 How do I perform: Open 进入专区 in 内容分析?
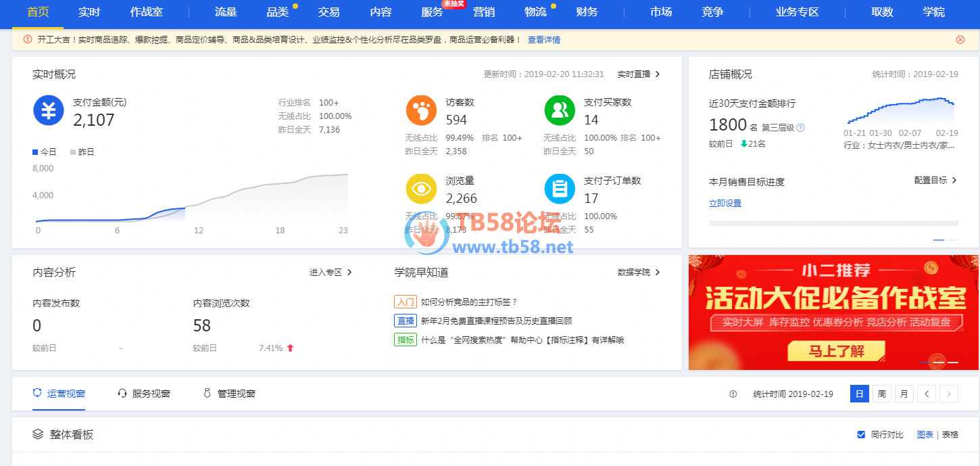(x=330, y=272)
